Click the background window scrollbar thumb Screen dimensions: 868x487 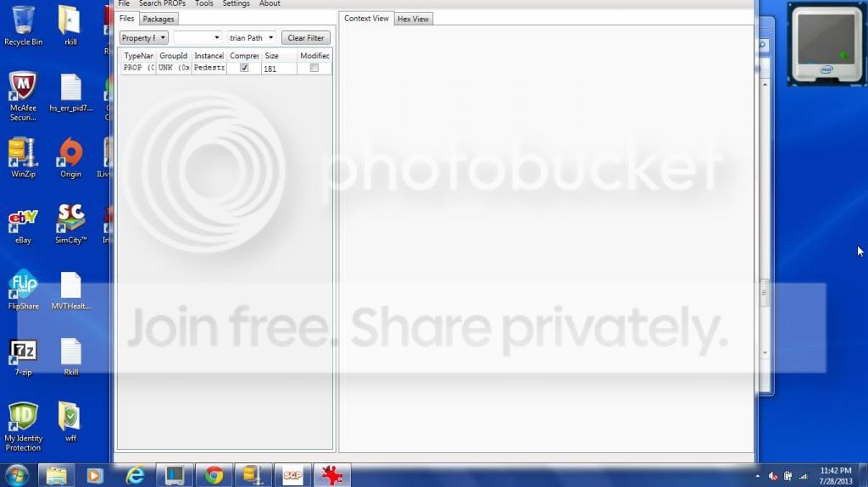(765, 293)
